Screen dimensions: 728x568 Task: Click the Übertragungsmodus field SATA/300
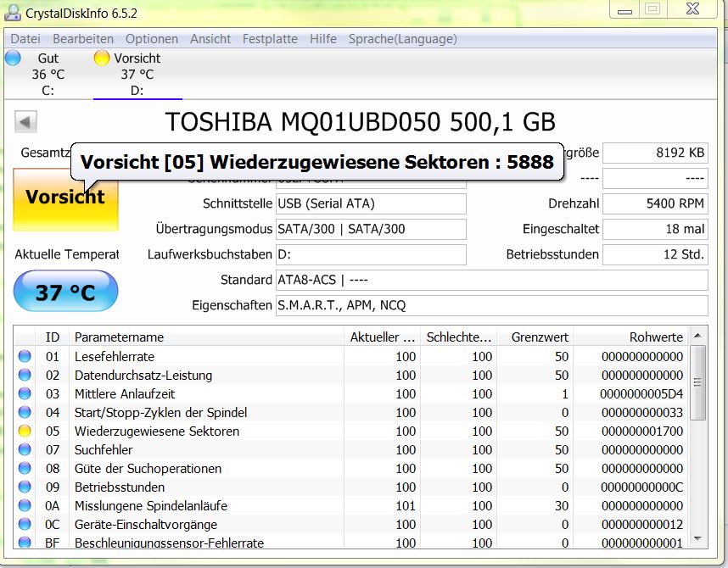point(371,229)
